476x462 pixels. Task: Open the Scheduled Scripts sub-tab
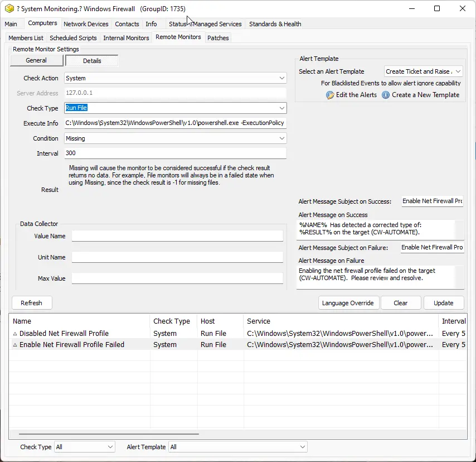(73, 38)
